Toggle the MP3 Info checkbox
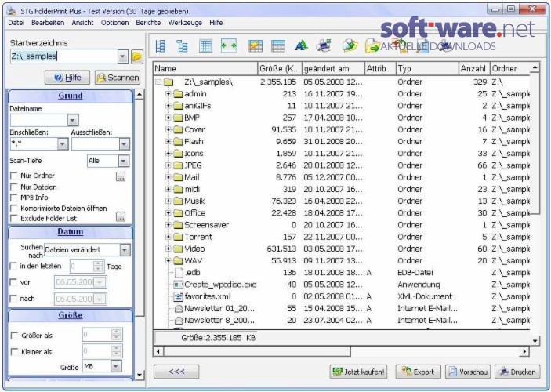Screen dimensions: 551x392 click(x=14, y=198)
